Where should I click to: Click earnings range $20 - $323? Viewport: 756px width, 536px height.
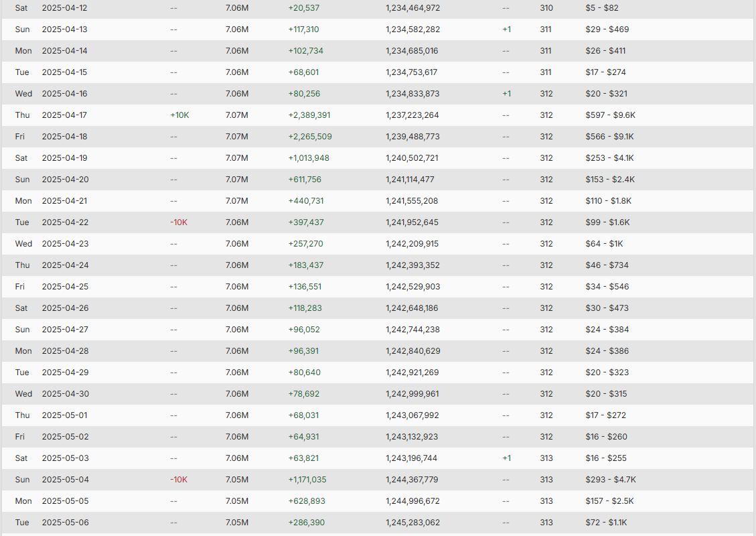click(x=607, y=373)
